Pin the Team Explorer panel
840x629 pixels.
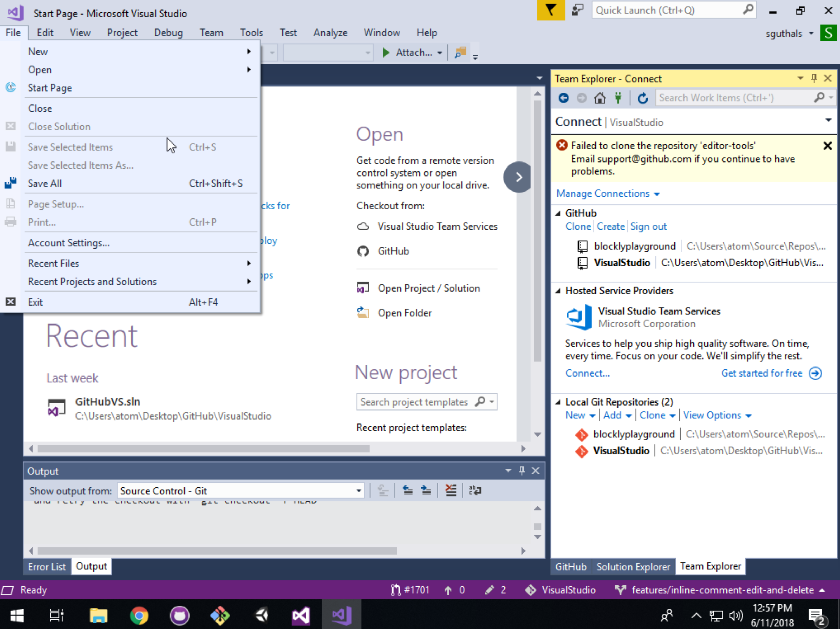[x=814, y=78]
